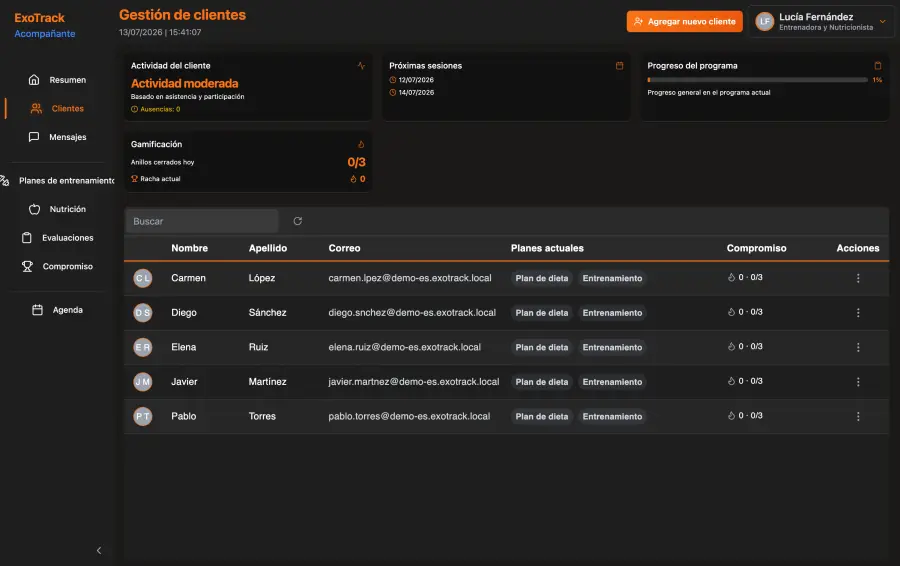Select the CL avatar for Carmen
Viewport: 900px width, 566px height.
tap(143, 278)
